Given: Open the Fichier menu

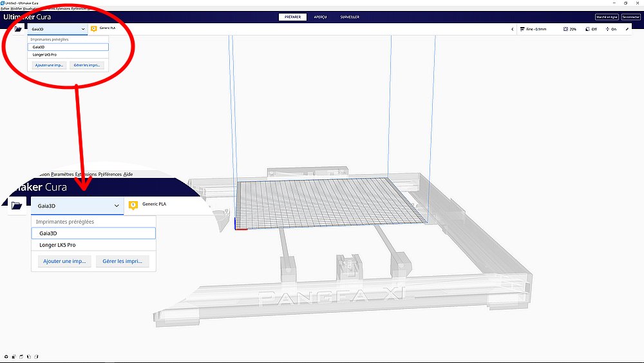Looking at the screenshot, I should click(5, 8).
